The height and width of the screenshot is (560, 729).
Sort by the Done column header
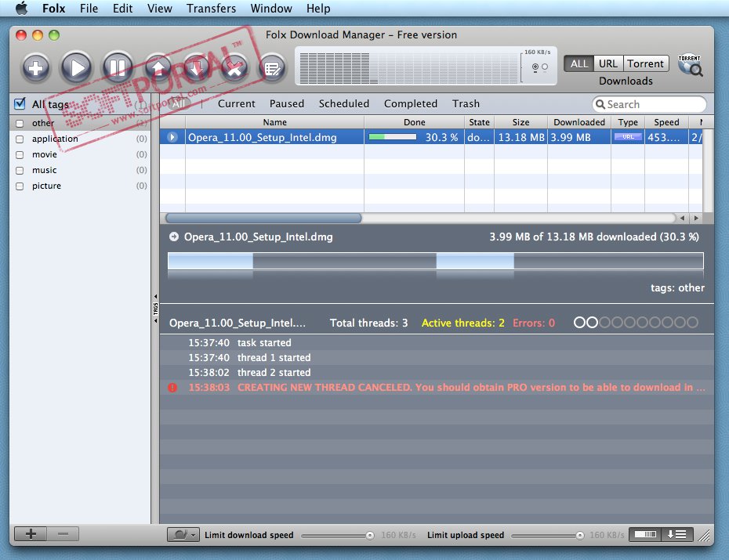pos(414,122)
